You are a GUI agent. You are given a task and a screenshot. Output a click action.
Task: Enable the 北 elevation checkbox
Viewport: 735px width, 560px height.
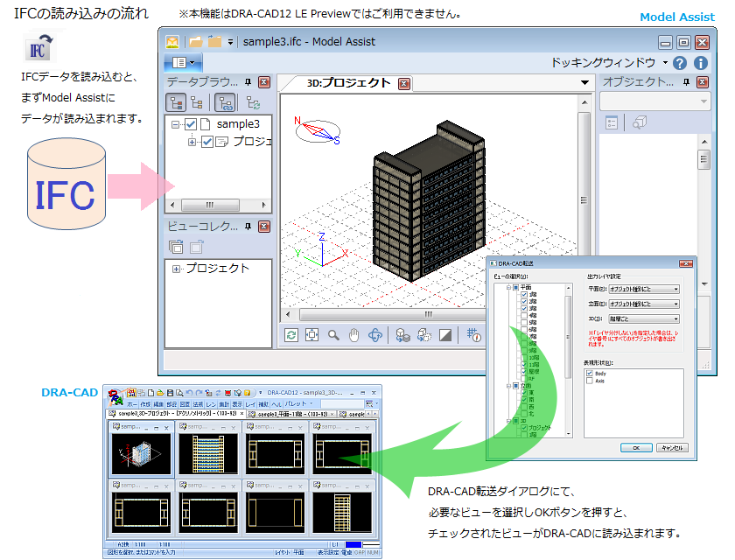[x=524, y=414]
